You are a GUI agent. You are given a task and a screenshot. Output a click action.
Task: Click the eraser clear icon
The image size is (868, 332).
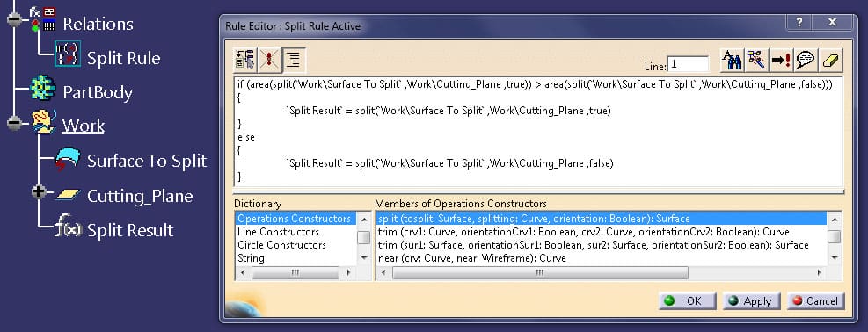point(831,60)
